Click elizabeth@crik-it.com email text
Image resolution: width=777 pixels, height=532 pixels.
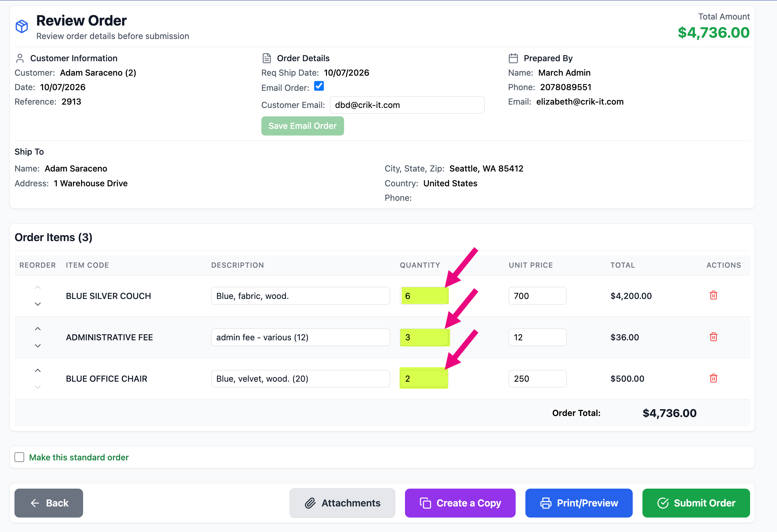[x=580, y=102]
